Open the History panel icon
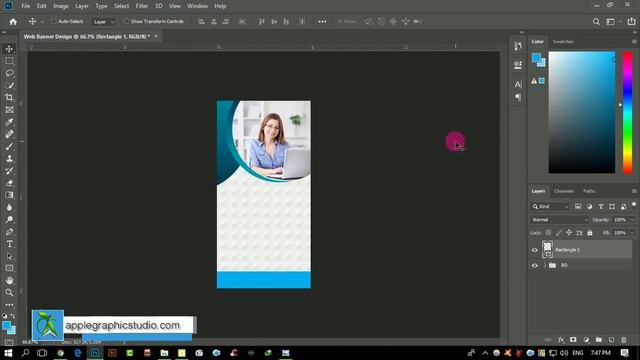640x360 pixels. [518, 46]
